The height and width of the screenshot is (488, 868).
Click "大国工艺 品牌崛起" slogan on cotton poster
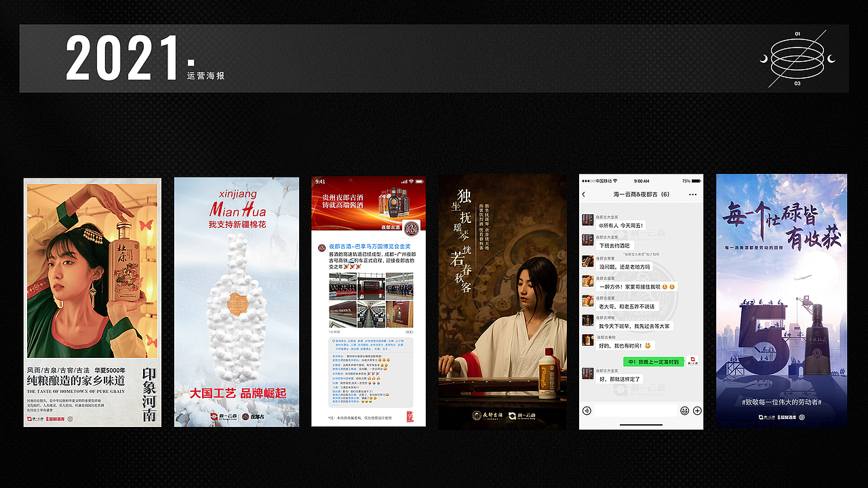point(237,393)
